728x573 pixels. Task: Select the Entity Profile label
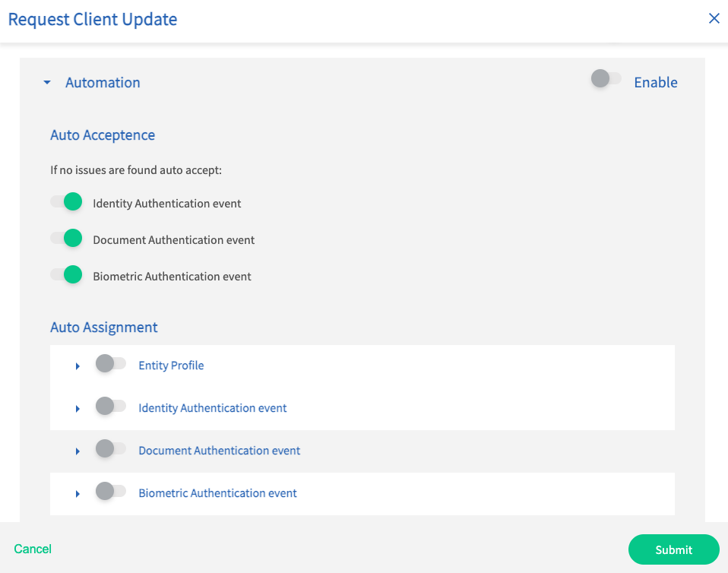pos(171,366)
